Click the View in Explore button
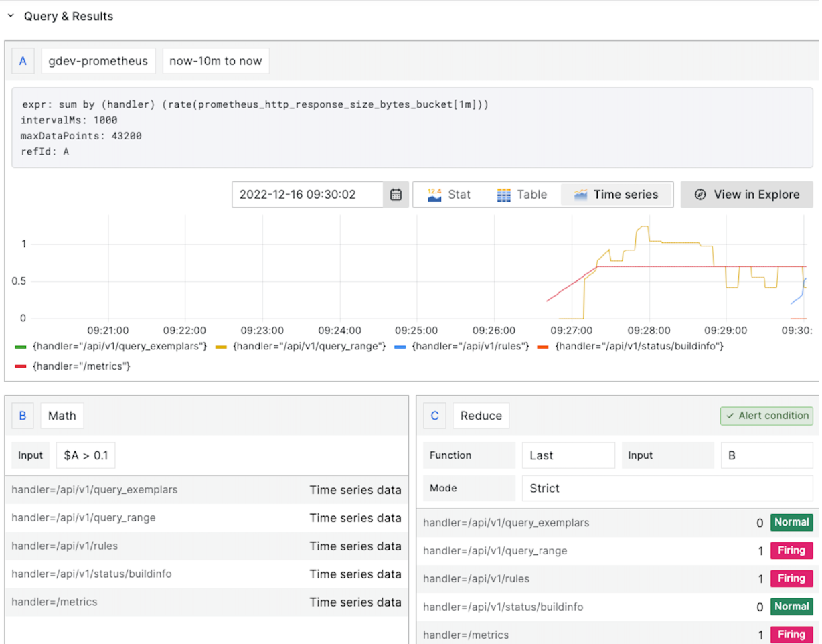This screenshot has width=822, height=644. 746,195
